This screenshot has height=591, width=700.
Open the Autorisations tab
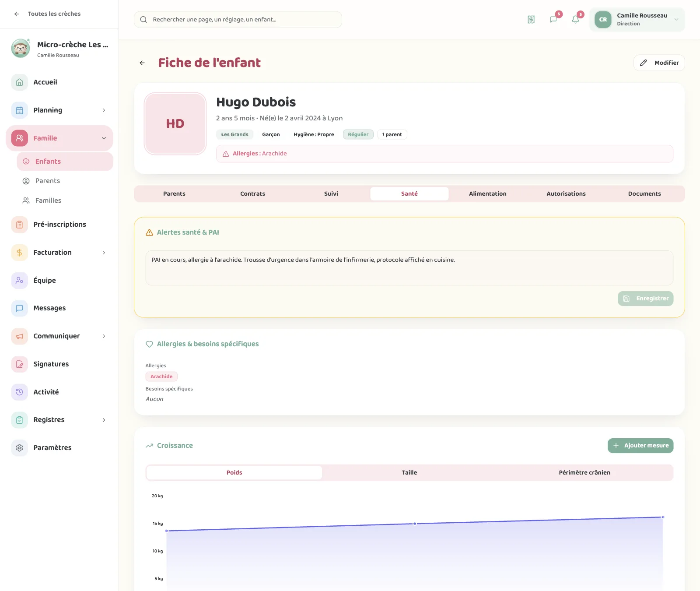tap(566, 194)
